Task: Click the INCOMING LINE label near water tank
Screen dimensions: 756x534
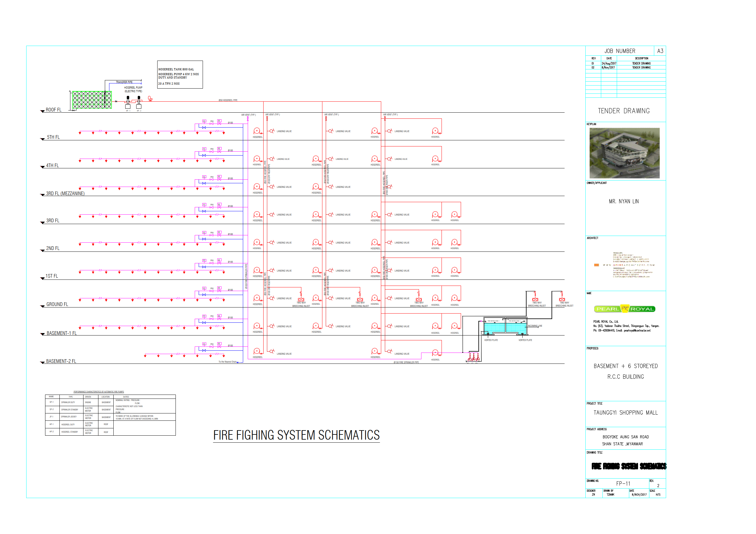Action: (x=535, y=326)
